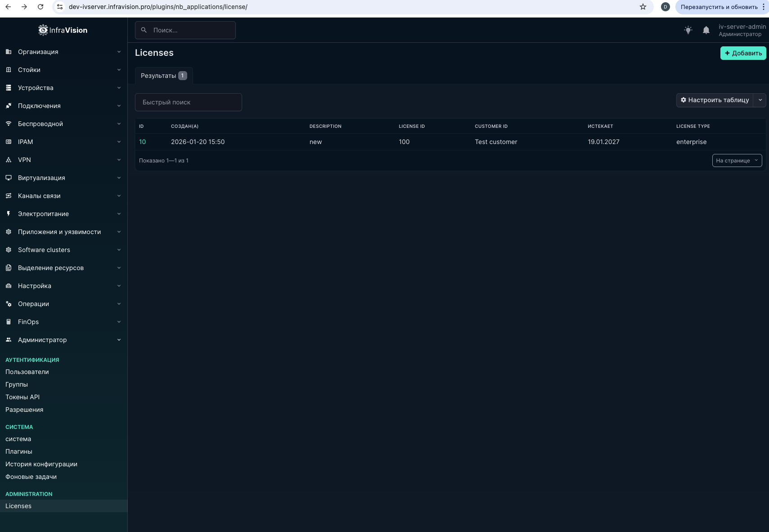Click the site info icon in the address bar
Image resolution: width=769 pixels, height=532 pixels.
[x=60, y=7]
